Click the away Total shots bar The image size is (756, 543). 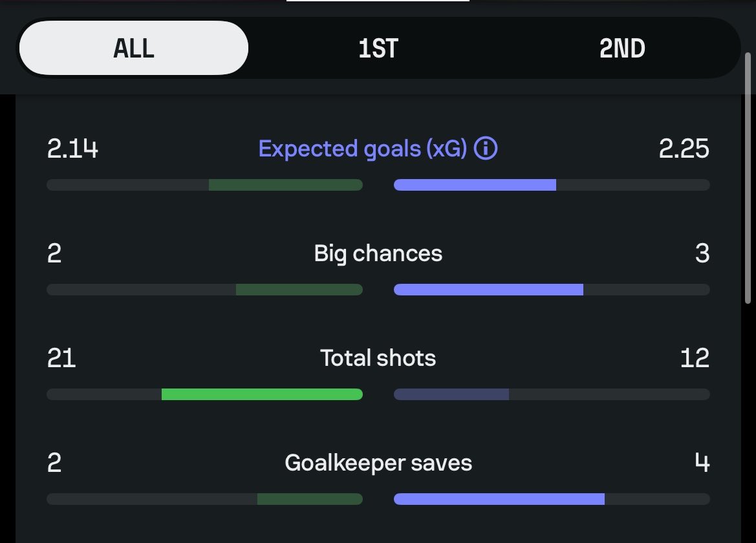point(451,394)
